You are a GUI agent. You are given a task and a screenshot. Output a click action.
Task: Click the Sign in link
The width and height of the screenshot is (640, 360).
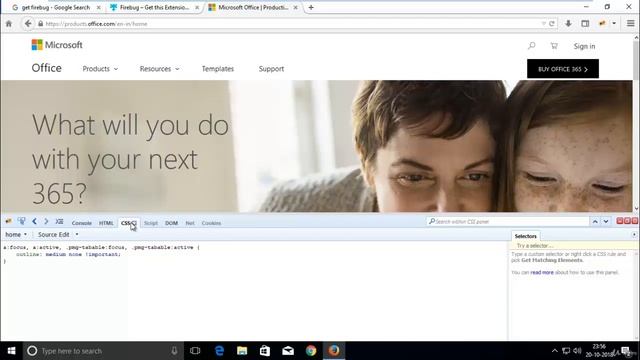584,46
